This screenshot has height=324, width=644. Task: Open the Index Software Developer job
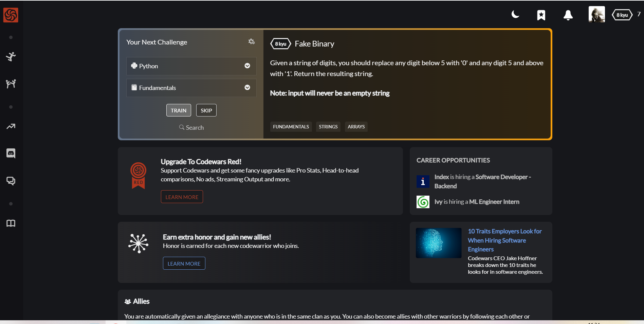482,181
